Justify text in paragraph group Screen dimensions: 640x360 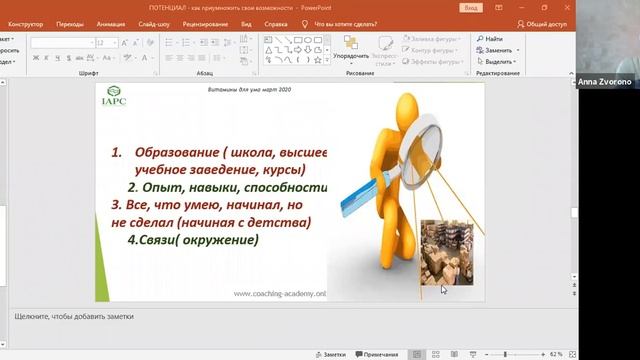coord(202,58)
